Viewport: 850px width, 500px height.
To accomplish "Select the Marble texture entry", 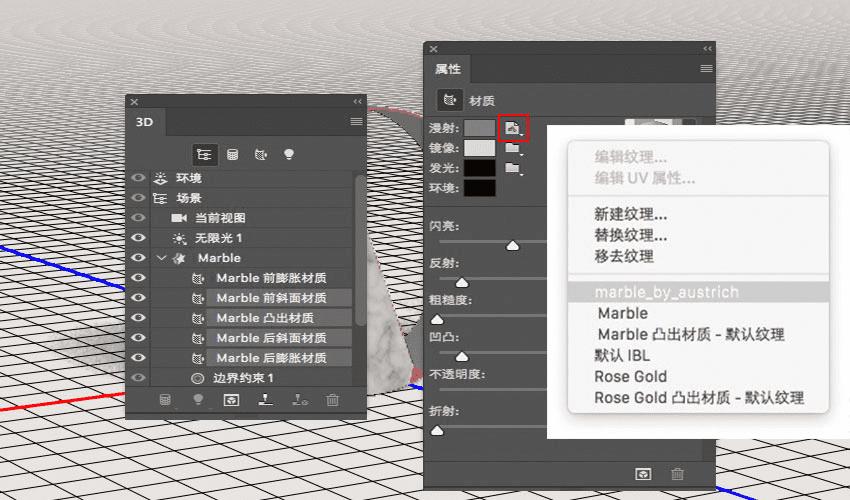I will pos(623,313).
